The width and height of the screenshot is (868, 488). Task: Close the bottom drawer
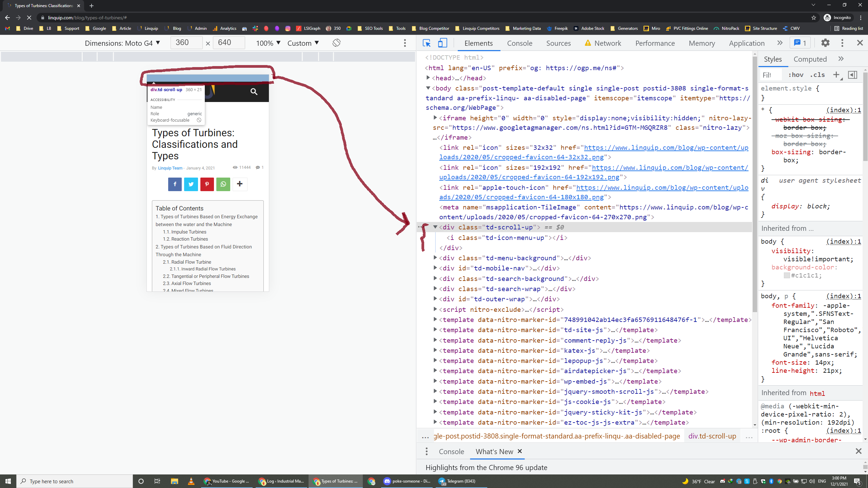pyautogui.click(x=859, y=451)
